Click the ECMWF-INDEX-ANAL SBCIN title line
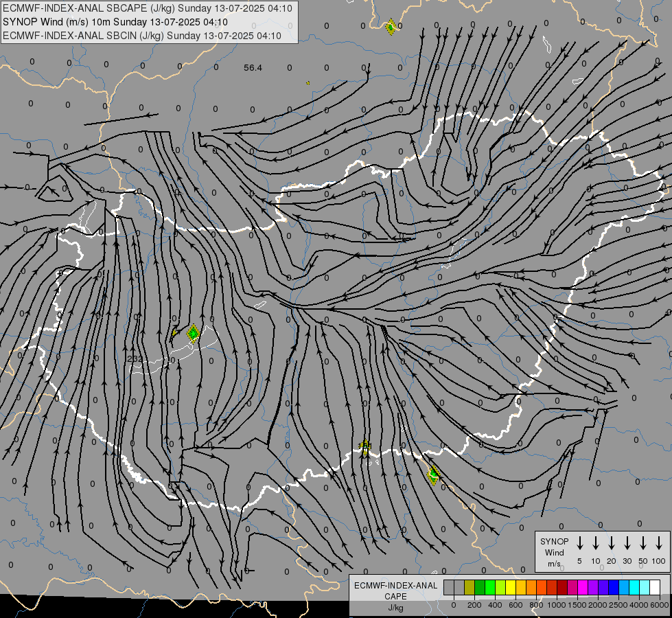Image resolution: width=672 pixels, height=618 pixels. click(142, 36)
